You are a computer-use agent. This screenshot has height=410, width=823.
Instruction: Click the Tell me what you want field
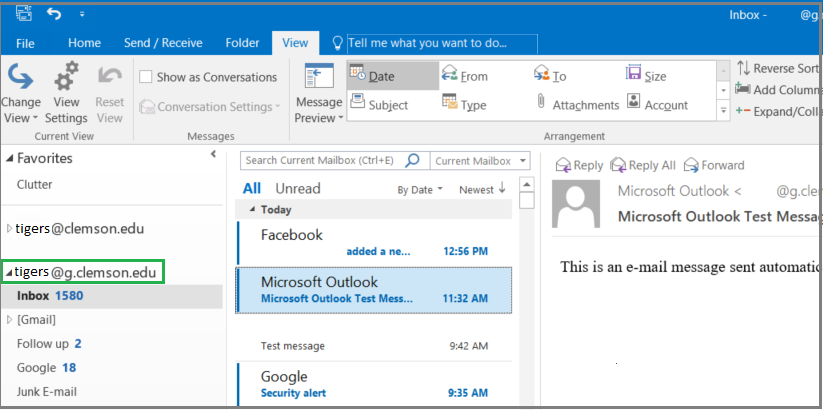click(x=442, y=44)
